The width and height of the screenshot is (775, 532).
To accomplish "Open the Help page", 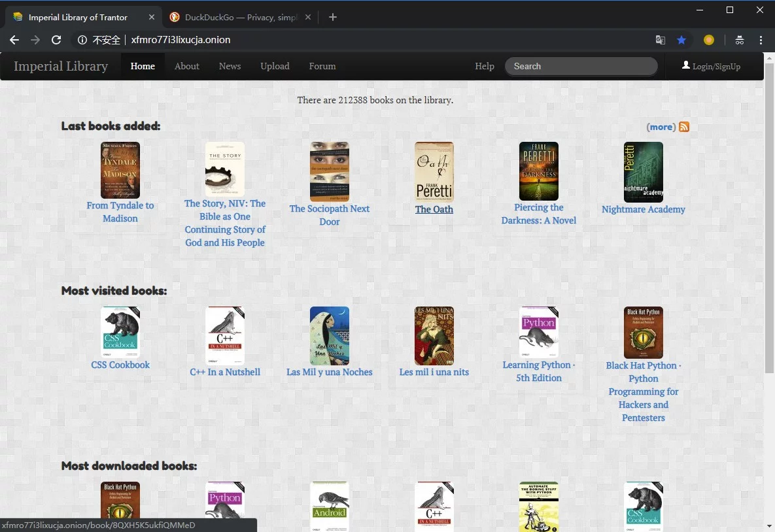I will pos(485,66).
